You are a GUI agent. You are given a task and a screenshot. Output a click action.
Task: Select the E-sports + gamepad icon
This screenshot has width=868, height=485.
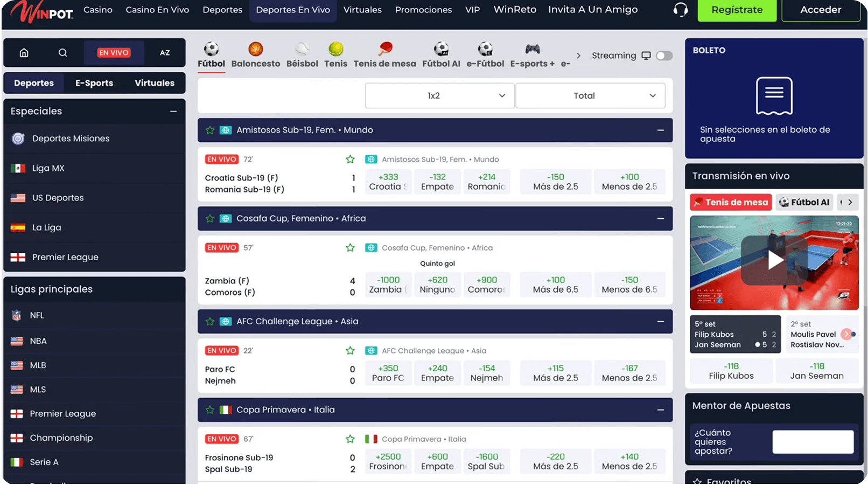[533, 49]
